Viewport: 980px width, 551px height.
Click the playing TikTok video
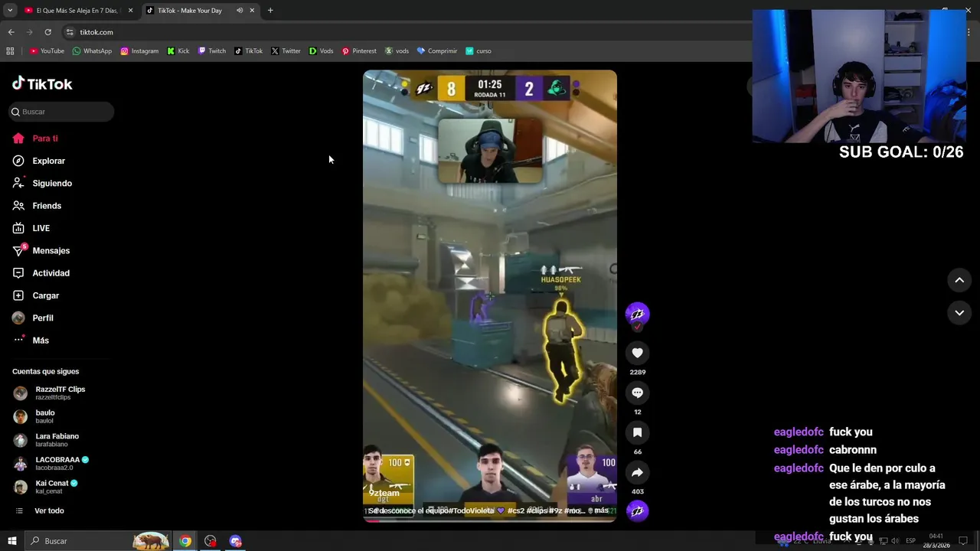click(490, 295)
